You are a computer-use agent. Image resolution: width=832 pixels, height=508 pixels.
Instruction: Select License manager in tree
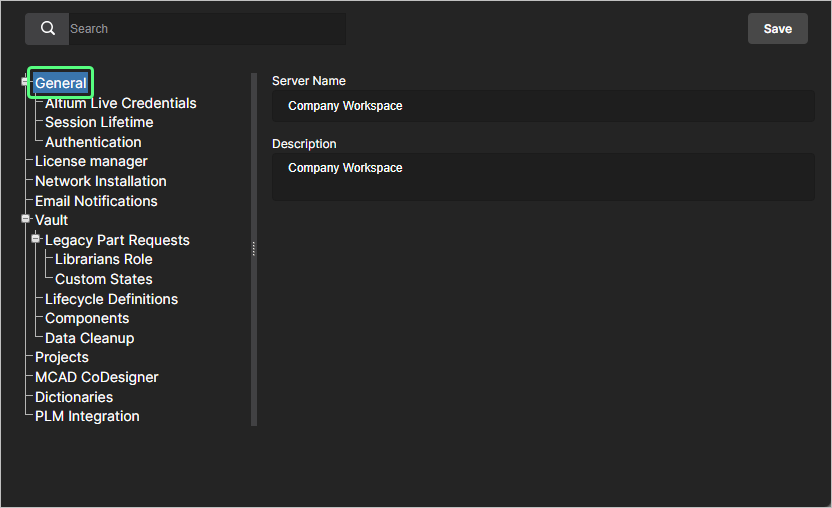[91, 161]
